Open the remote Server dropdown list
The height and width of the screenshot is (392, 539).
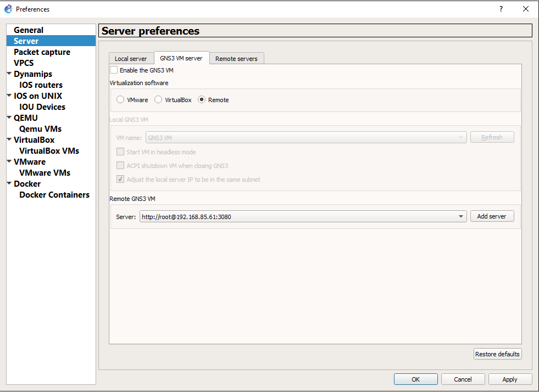click(x=460, y=216)
